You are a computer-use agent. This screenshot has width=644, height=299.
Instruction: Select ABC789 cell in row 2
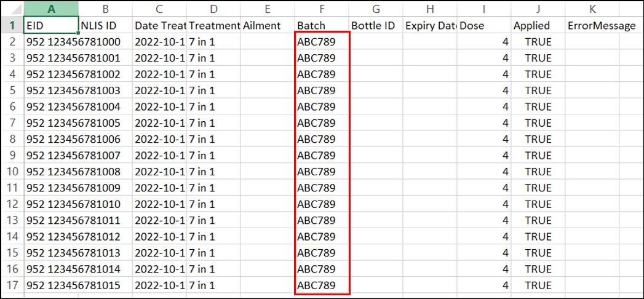coord(322,42)
